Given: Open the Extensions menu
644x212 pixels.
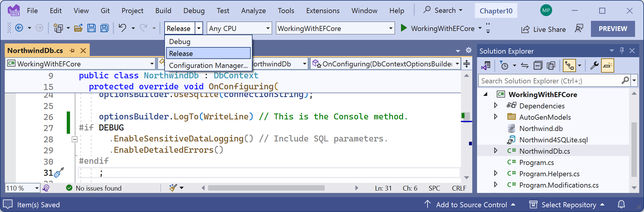Looking at the screenshot, I should (323, 11).
